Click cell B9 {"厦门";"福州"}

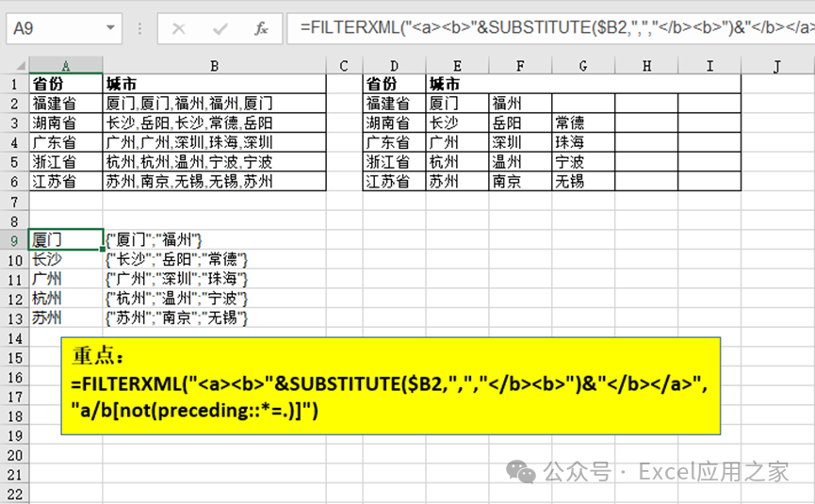[x=214, y=240]
